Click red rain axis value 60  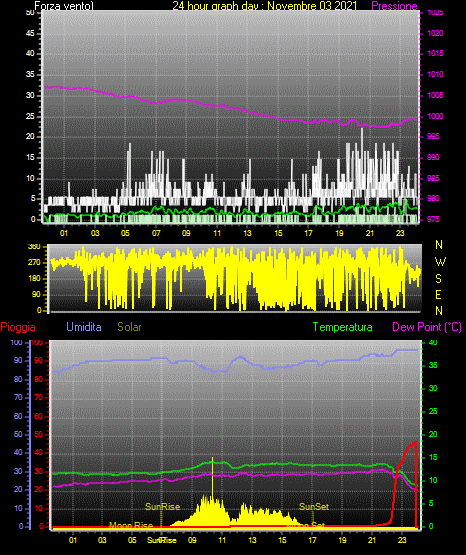click(38, 416)
